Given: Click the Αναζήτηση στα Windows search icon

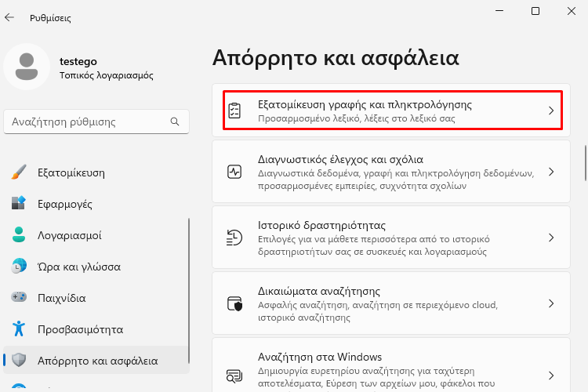Looking at the screenshot, I should coord(234,376).
